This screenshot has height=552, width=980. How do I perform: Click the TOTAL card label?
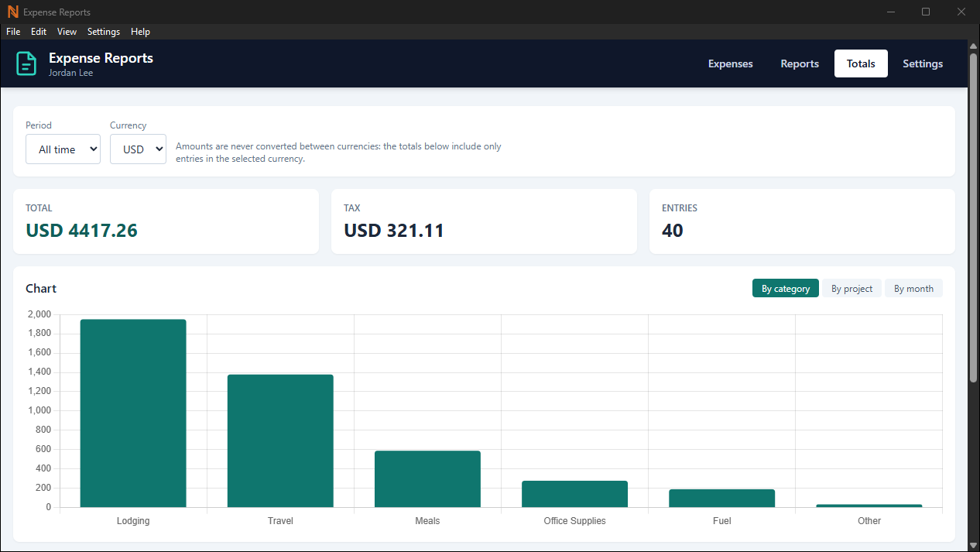click(39, 208)
